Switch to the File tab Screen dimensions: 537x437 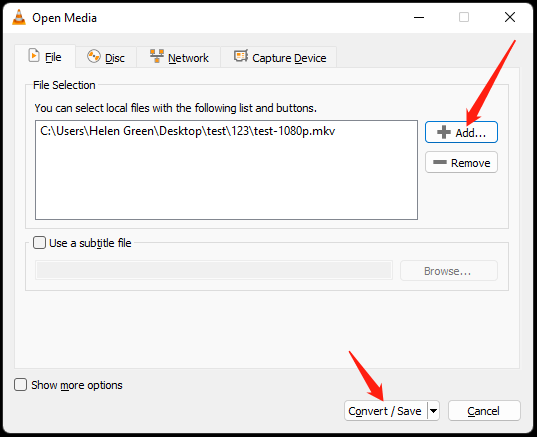click(45, 57)
